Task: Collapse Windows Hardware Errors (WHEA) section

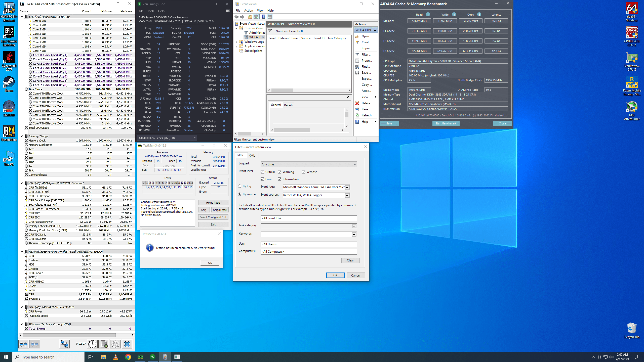Action: 22,324
